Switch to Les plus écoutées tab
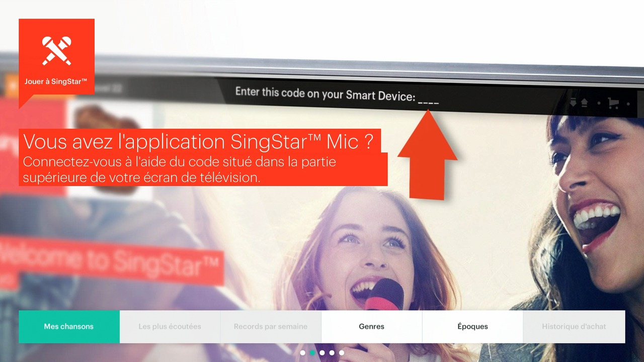Image resolution: width=644 pixels, height=362 pixels. [170, 327]
